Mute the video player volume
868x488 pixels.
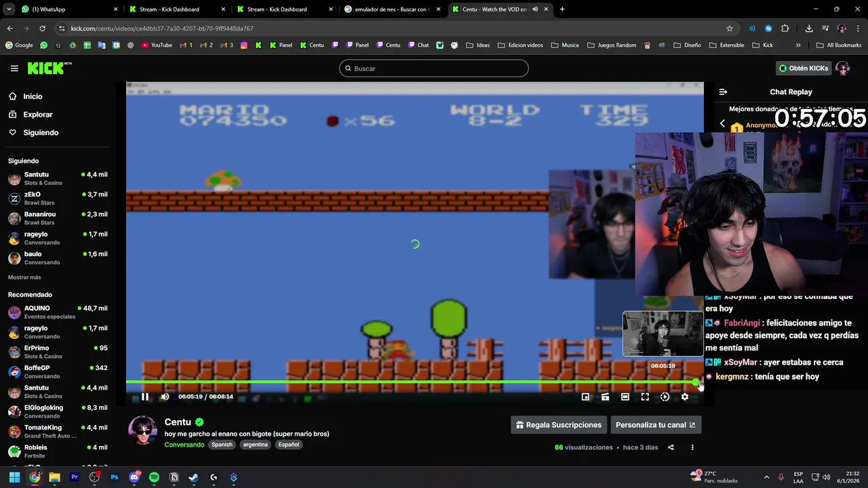[165, 397]
